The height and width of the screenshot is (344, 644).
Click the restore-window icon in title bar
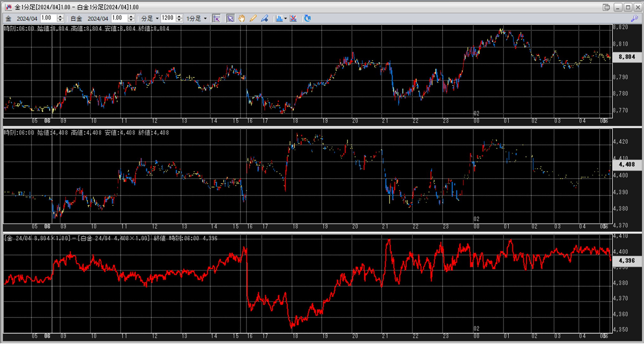pos(606,7)
